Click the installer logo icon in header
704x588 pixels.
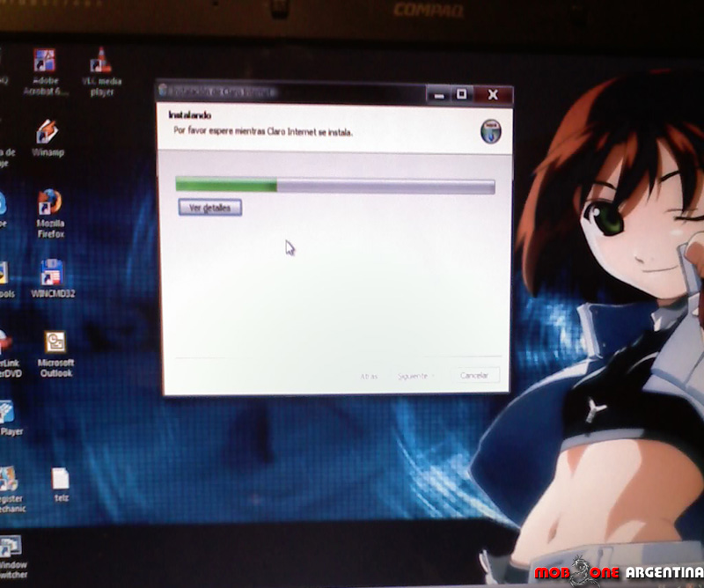point(491,129)
